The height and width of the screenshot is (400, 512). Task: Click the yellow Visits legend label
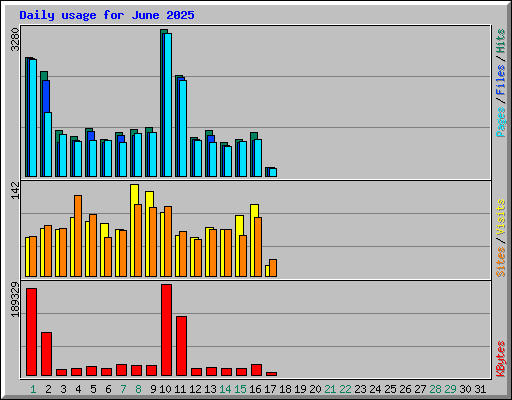coord(501,218)
